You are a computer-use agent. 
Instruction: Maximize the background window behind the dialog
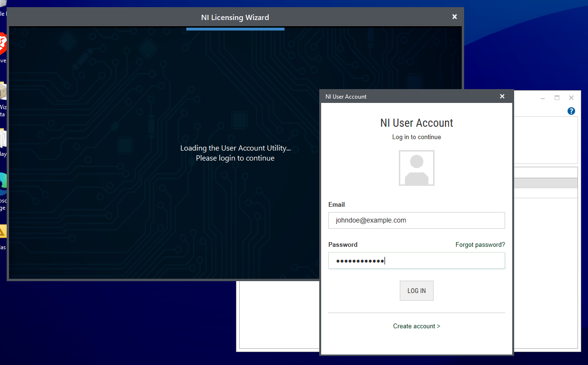pyautogui.click(x=557, y=98)
